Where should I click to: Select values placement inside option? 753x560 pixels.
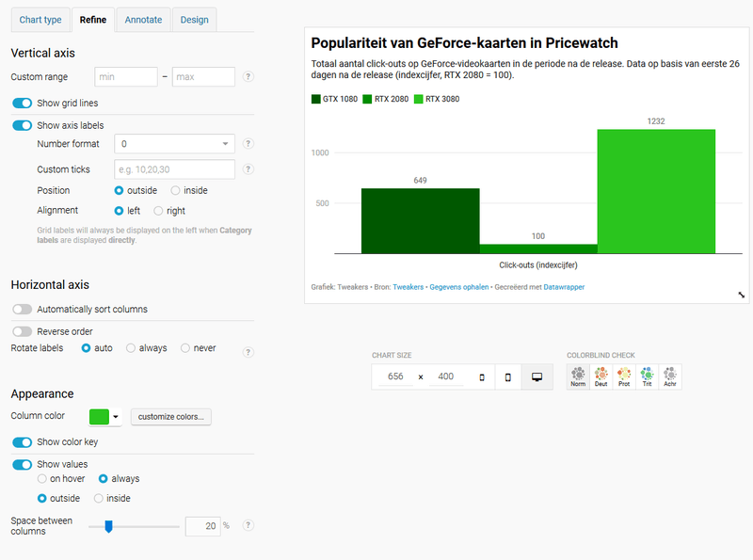pyautogui.click(x=99, y=499)
